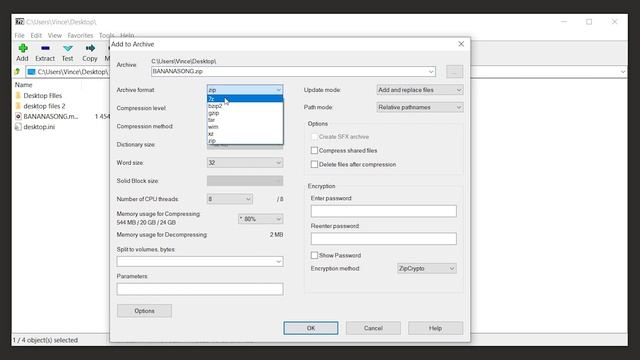
Task: Click the up-folder icon beside address bar
Action: 18,72
